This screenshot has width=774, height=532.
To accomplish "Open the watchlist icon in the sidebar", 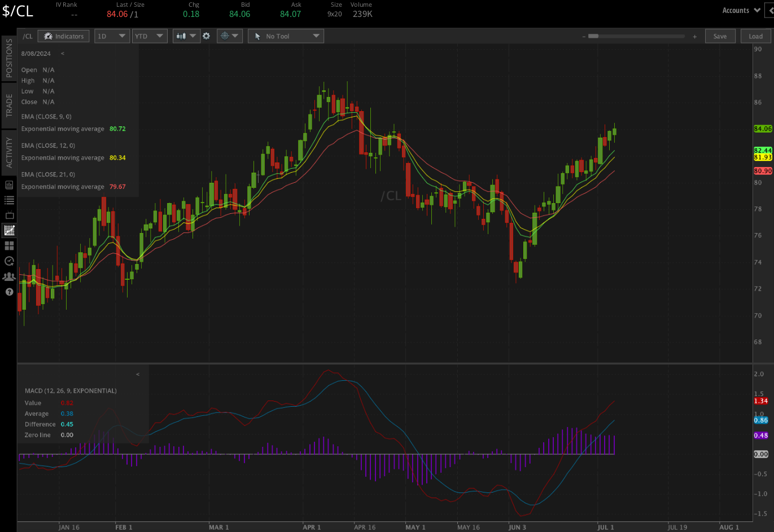I will coord(8,199).
